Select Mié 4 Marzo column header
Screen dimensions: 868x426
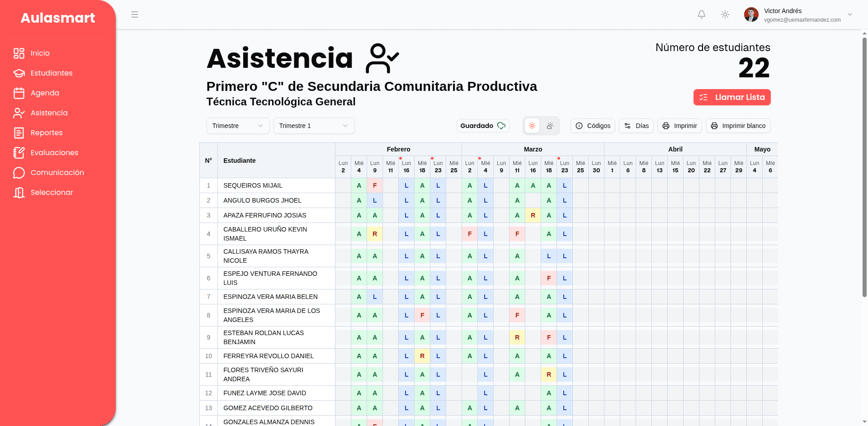pyautogui.click(x=486, y=167)
